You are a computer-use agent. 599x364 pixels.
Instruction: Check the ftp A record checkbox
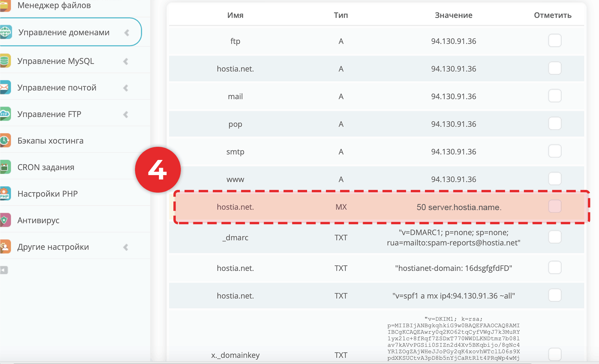[x=555, y=41]
